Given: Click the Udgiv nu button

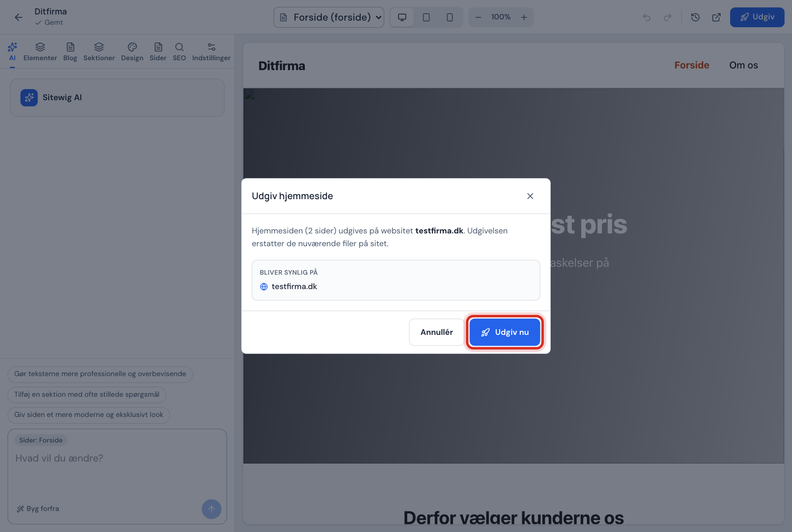Looking at the screenshot, I should [504, 332].
